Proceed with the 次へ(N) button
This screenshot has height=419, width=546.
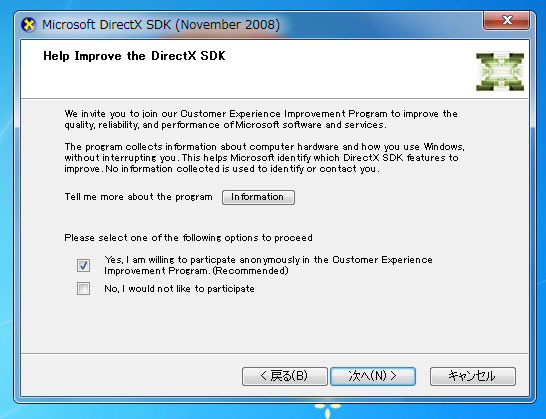[x=373, y=376]
